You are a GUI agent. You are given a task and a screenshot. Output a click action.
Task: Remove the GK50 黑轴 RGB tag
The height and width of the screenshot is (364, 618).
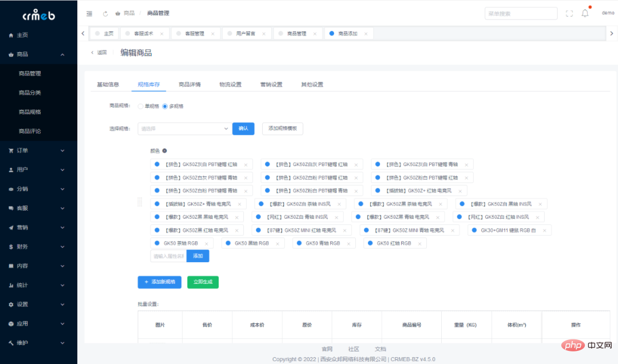(278, 244)
